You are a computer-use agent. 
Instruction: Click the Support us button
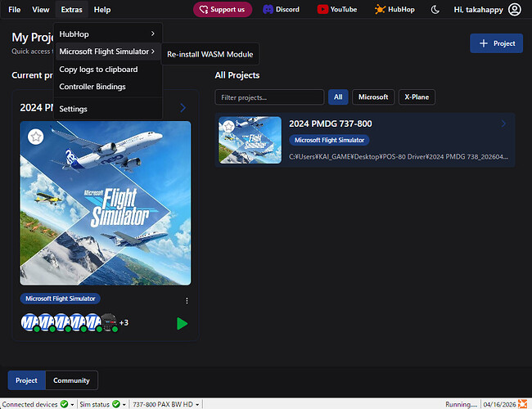tap(223, 10)
